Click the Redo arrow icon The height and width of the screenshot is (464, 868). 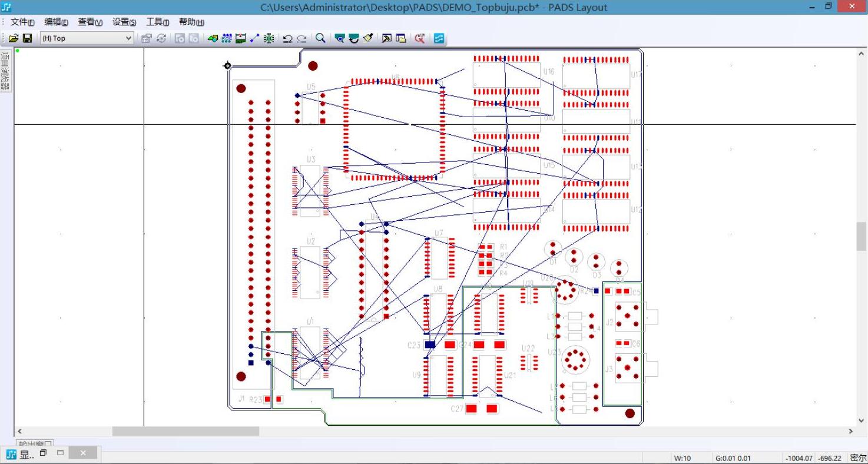click(302, 38)
